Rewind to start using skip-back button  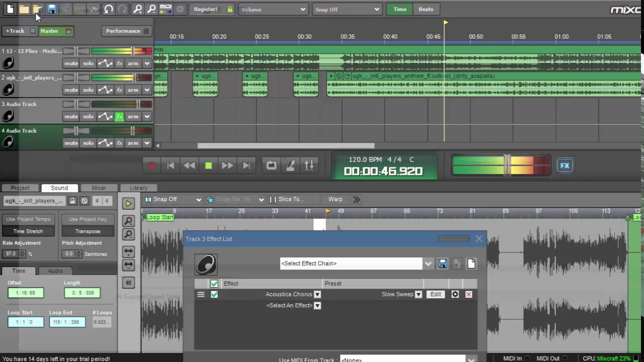(x=171, y=165)
